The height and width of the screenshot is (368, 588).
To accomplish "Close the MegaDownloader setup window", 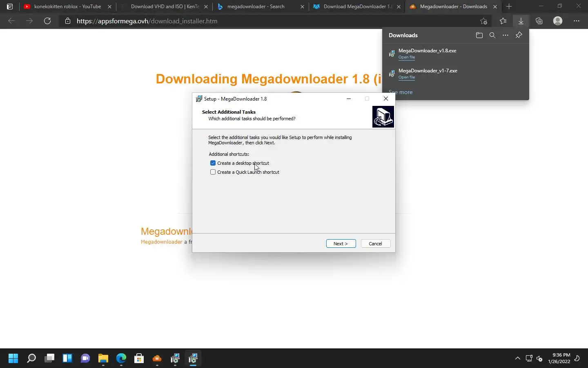I will tap(386, 99).
